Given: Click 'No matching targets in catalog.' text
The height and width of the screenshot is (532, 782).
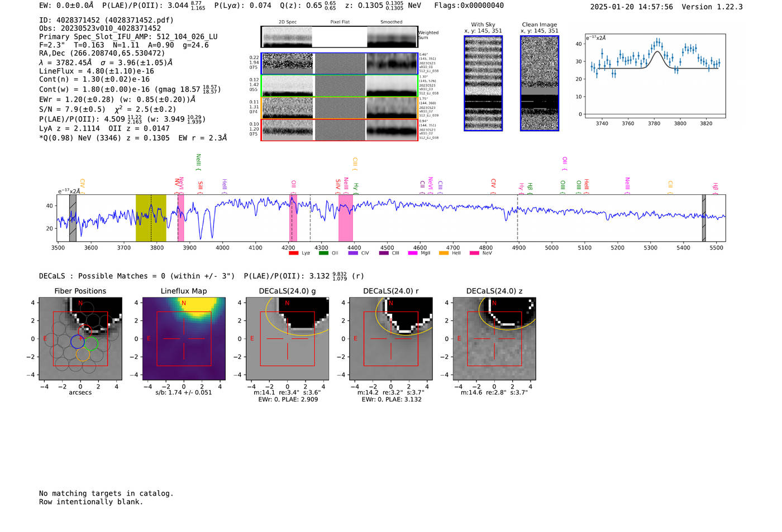Looking at the screenshot, I should point(106,493).
